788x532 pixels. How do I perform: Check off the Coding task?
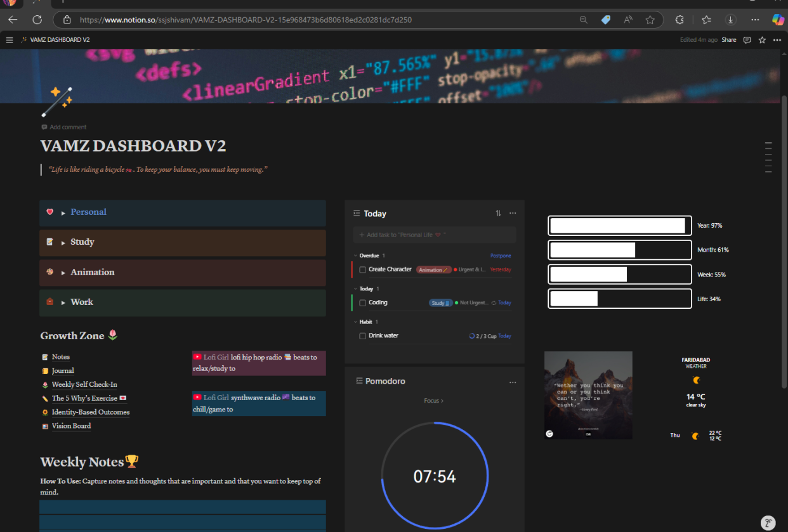click(363, 303)
